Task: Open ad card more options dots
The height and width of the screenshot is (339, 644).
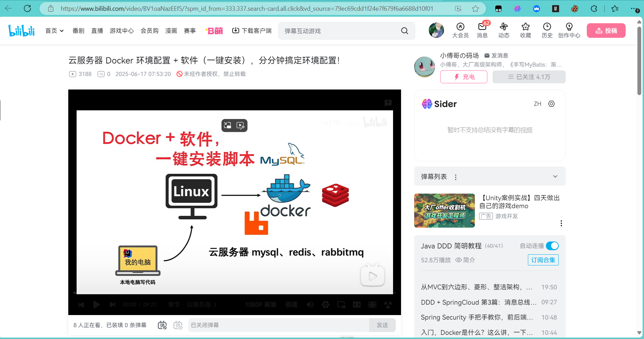Action: pos(561,223)
